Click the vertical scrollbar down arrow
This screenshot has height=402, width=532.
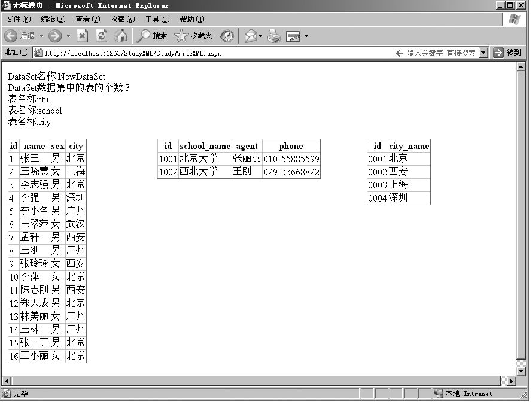click(521, 371)
